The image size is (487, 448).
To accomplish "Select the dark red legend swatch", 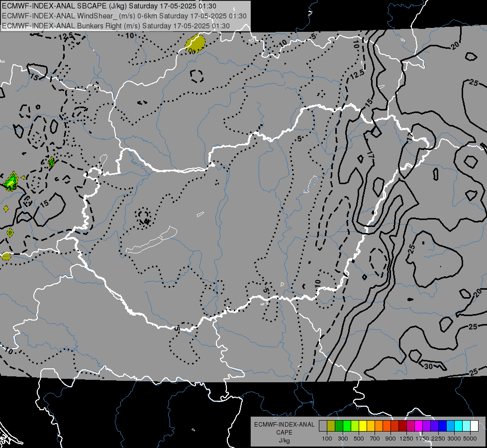I will 403,426.
